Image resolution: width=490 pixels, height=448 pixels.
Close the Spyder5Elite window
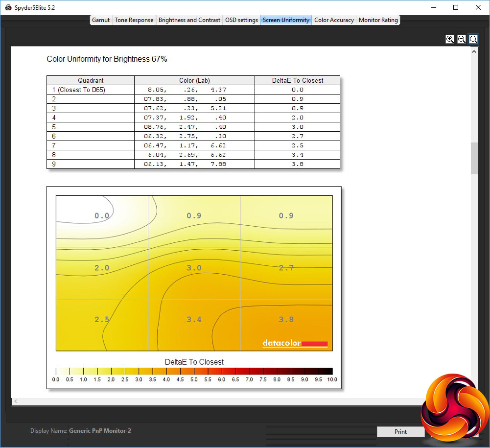478,7
